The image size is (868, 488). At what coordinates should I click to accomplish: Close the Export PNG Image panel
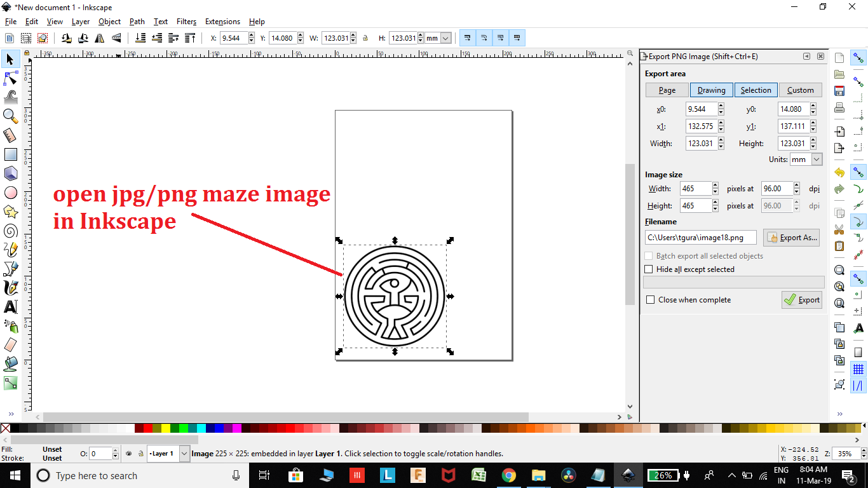tap(820, 57)
